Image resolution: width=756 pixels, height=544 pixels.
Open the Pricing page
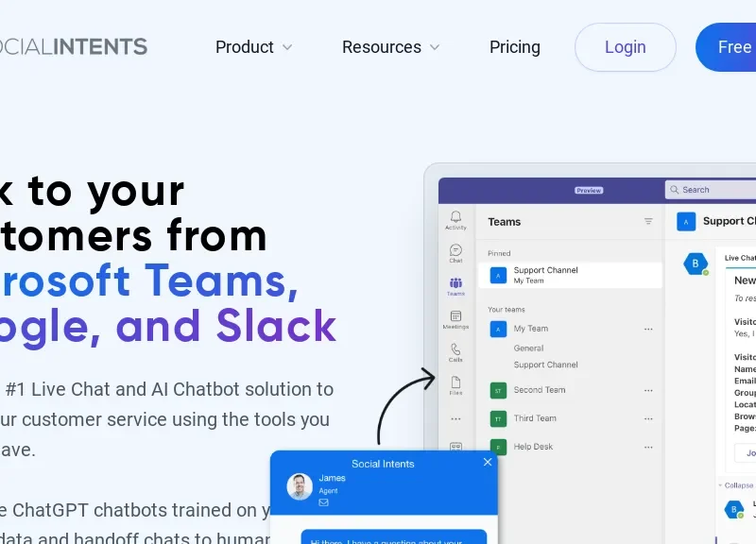point(515,47)
